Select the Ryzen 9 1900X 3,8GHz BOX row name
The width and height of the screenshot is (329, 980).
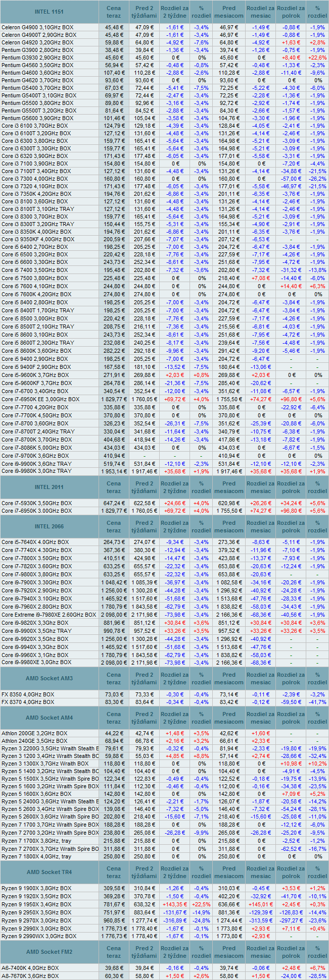tap(36, 888)
